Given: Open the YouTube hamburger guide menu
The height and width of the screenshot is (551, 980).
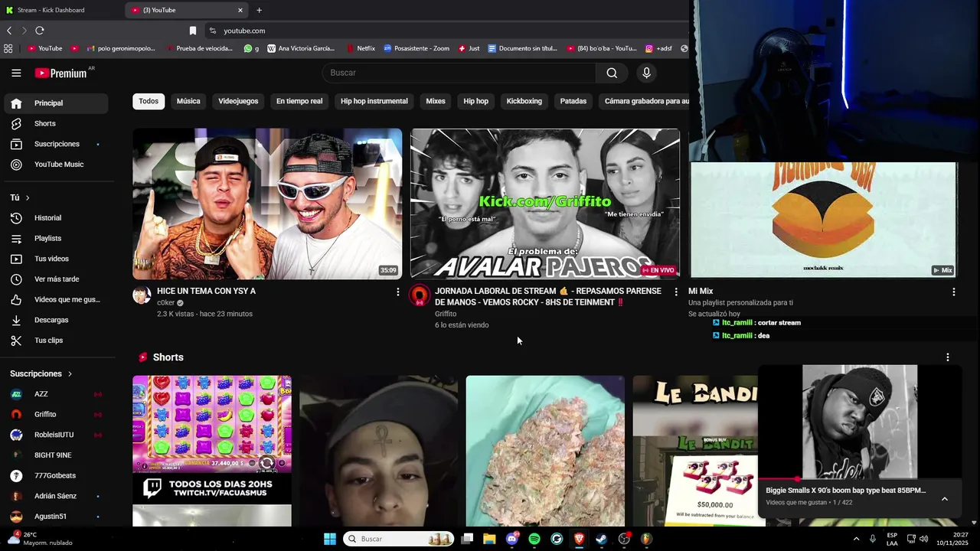Looking at the screenshot, I should tap(16, 73).
